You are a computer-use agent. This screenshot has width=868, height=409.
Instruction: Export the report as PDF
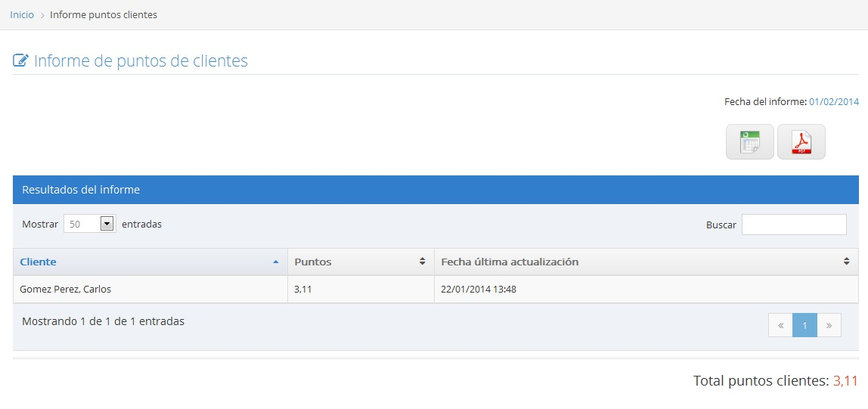pyautogui.click(x=801, y=142)
